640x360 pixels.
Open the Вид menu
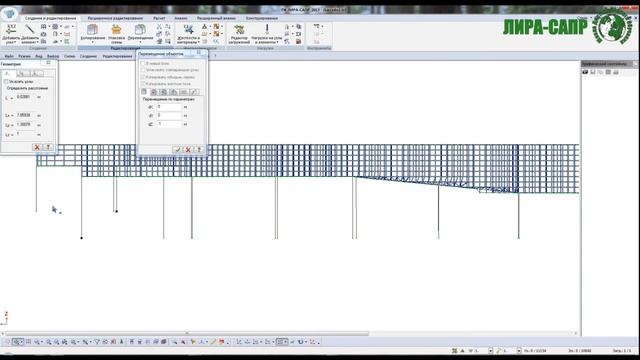(39, 56)
